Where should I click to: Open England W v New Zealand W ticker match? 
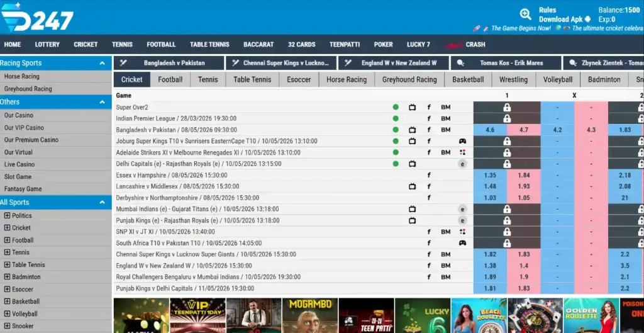tap(394, 63)
